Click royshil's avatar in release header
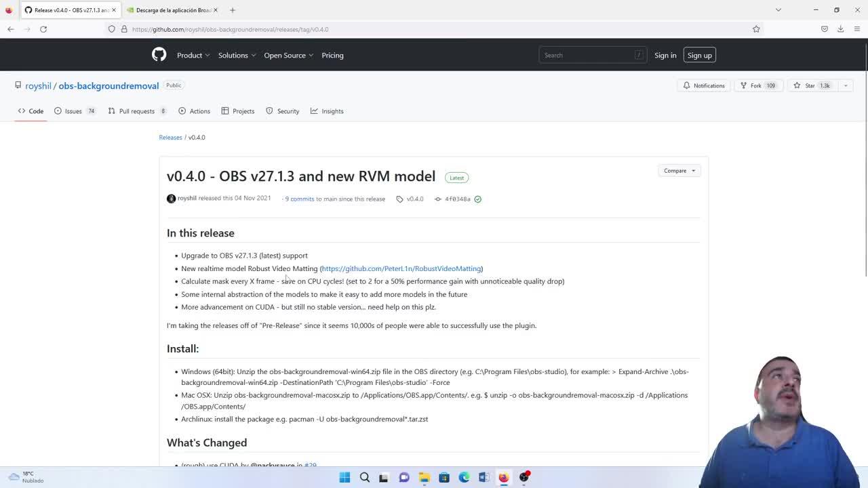The height and width of the screenshot is (488, 868). [172, 199]
